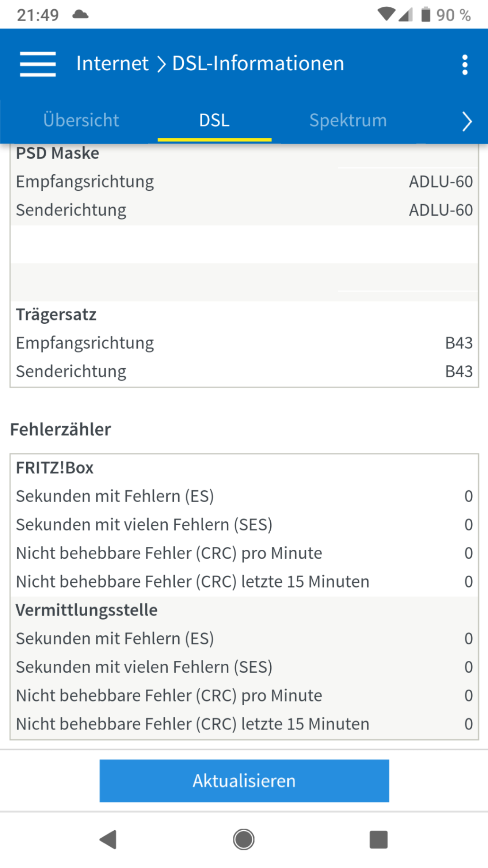Tap the Android back button
The width and height of the screenshot is (488, 868).
[x=108, y=840]
